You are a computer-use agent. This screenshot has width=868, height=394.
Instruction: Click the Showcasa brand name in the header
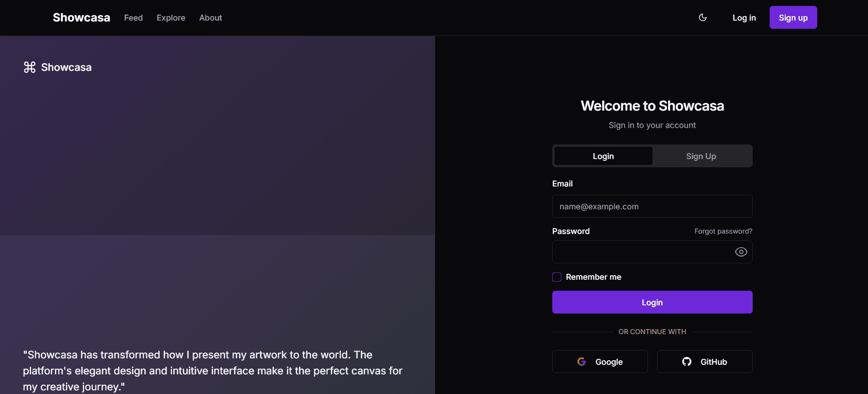(81, 17)
